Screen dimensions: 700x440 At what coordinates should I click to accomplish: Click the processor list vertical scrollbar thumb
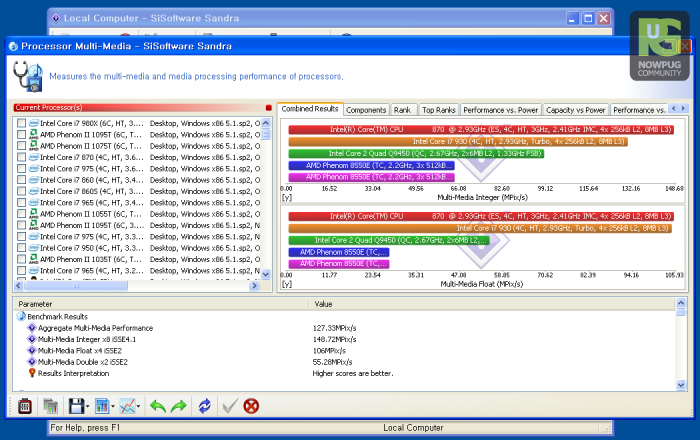(266, 134)
